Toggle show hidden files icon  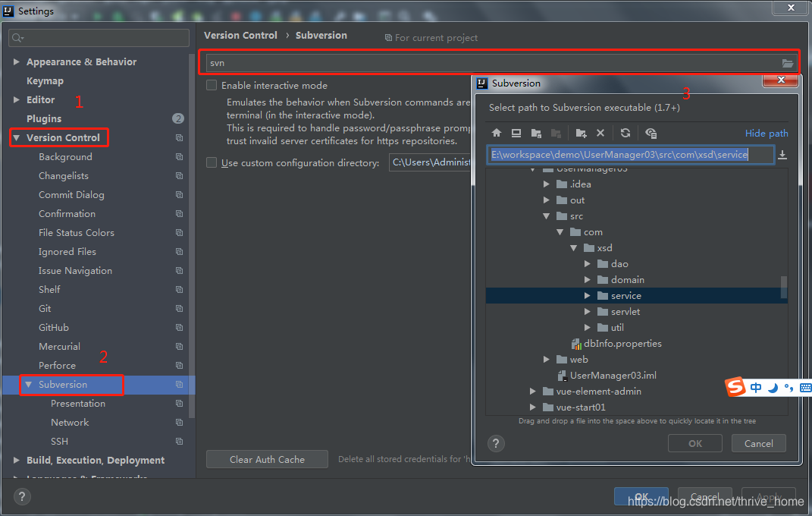tap(651, 133)
